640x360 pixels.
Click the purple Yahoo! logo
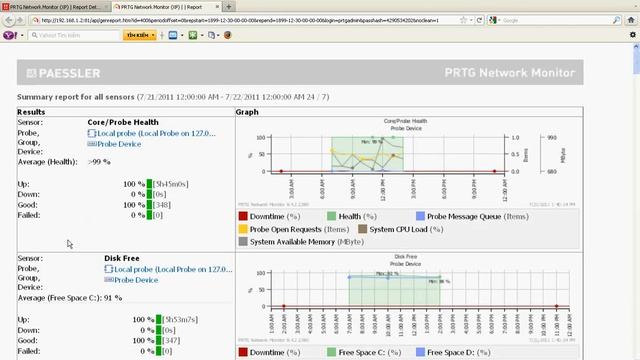coord(10,36)
